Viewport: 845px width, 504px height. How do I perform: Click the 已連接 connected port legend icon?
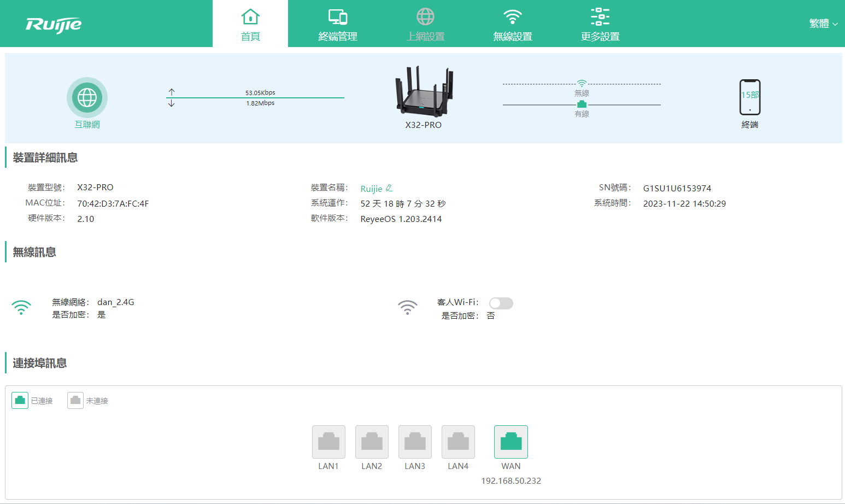click(x=20, y=400)
